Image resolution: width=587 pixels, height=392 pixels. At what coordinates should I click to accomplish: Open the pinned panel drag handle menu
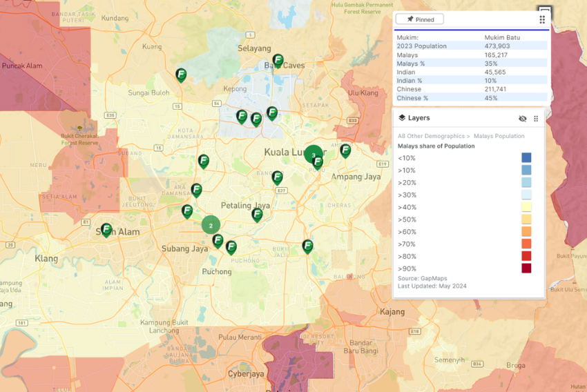542,20
